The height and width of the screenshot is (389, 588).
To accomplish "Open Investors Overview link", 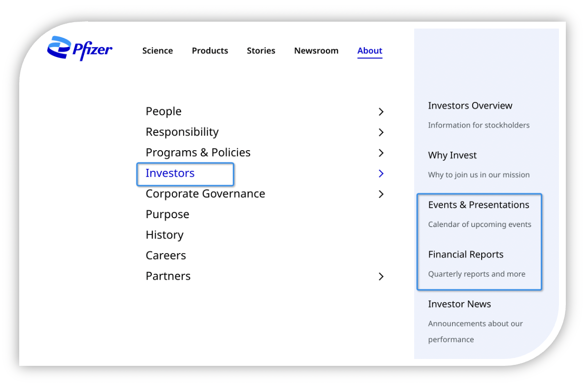I will tap(470, 106).
